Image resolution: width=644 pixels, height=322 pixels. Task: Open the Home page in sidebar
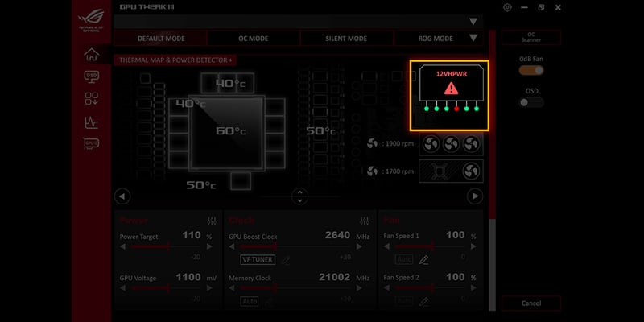[92, 55]
